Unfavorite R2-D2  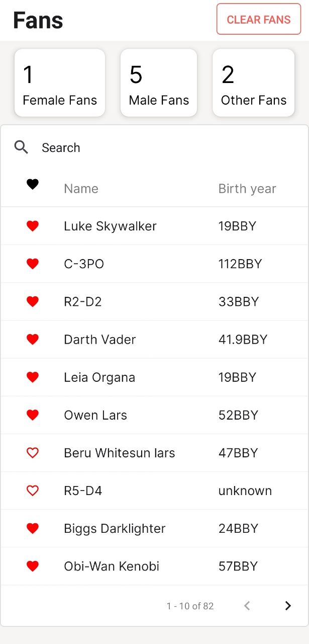[x=32, y=301]
